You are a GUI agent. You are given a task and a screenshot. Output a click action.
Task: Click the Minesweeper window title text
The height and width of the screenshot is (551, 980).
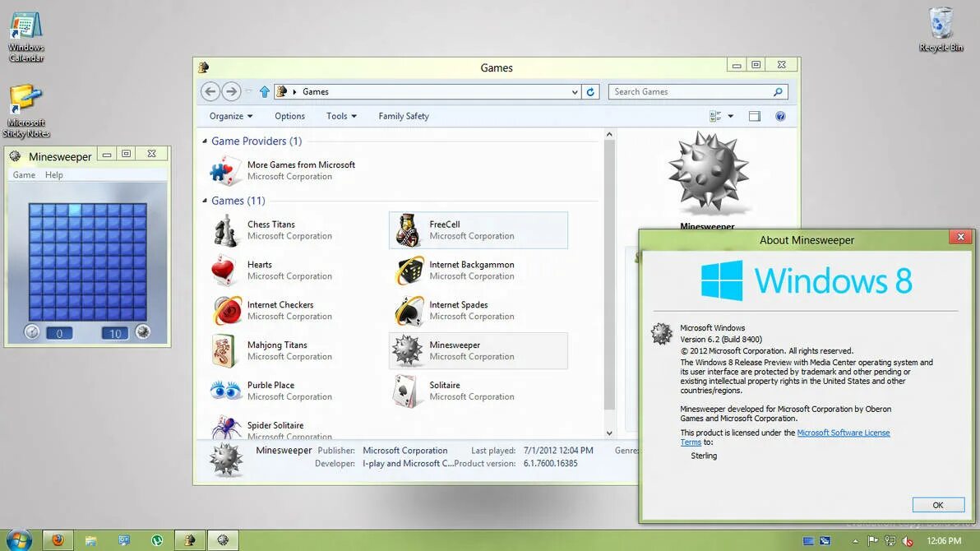[60, 157]
